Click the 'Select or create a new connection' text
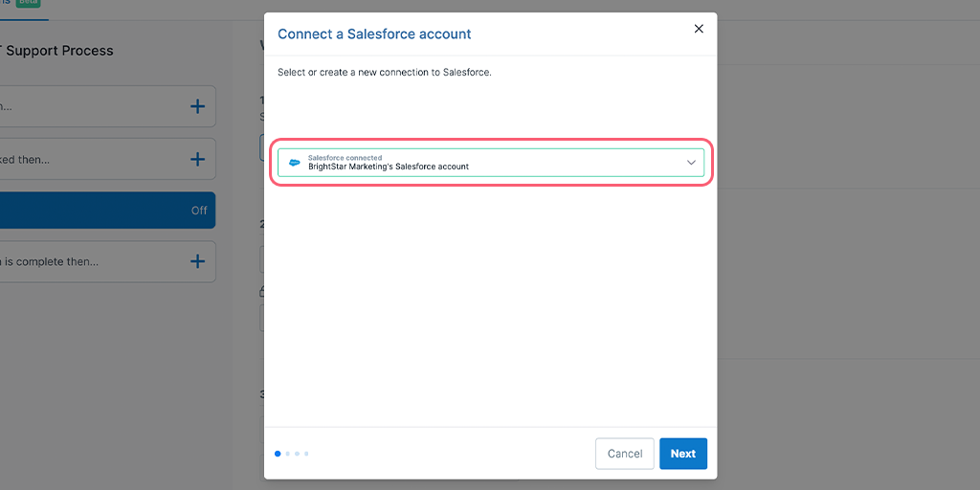 [385, 73]
